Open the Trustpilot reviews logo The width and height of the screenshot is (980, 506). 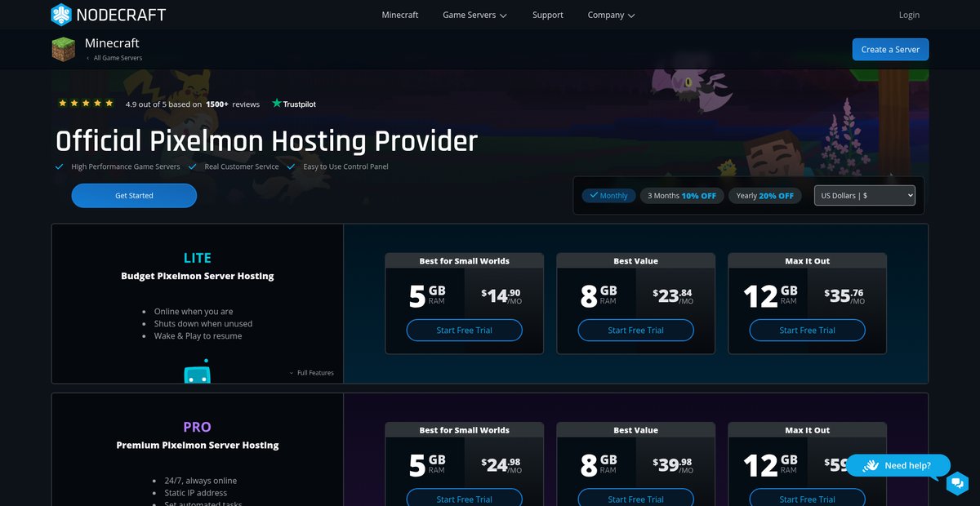pyautogui.click(x=294, y=104)
